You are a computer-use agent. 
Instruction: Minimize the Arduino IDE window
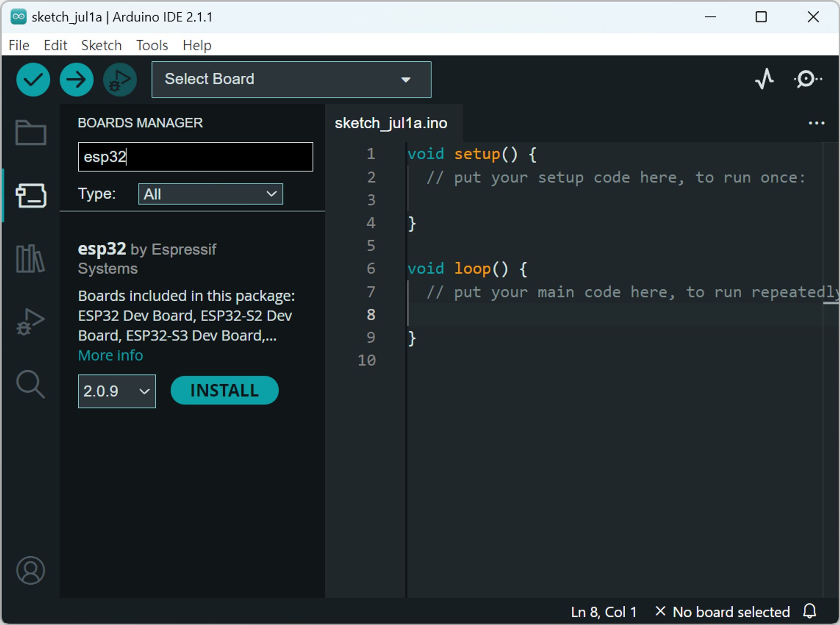tap(710, 17)
